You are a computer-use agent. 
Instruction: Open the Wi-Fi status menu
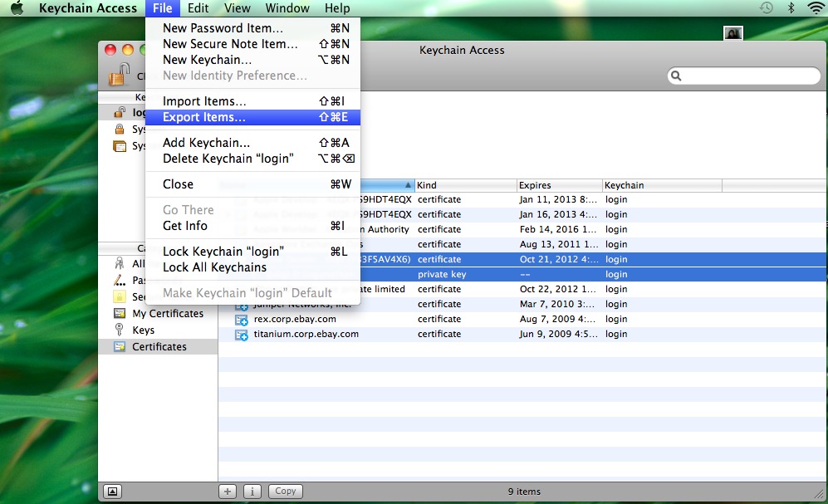pyautogui.click(x=816, y=8)
